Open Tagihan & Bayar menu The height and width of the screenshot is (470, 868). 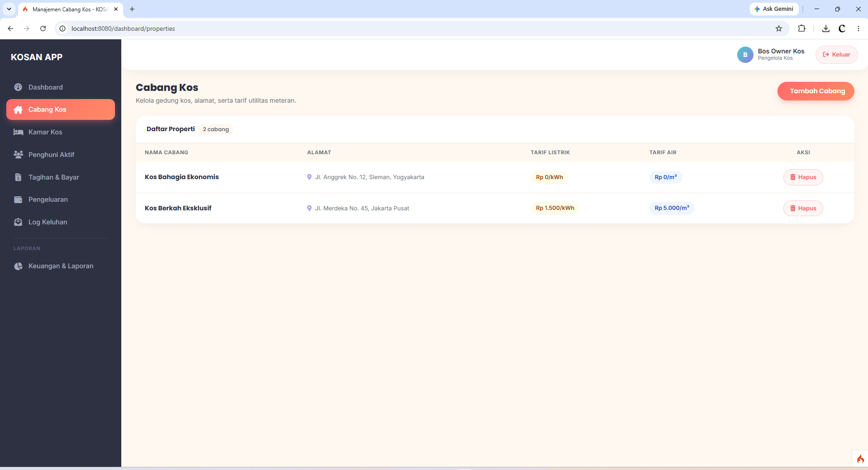(61, 177)
